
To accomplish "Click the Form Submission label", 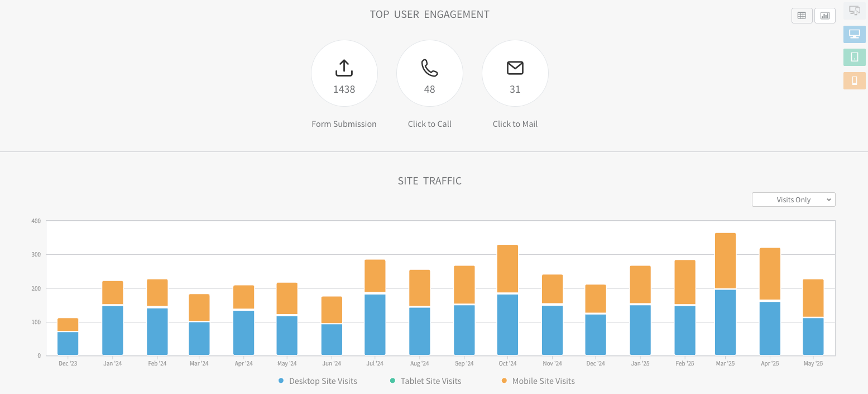I will click(x=344, y=124).
